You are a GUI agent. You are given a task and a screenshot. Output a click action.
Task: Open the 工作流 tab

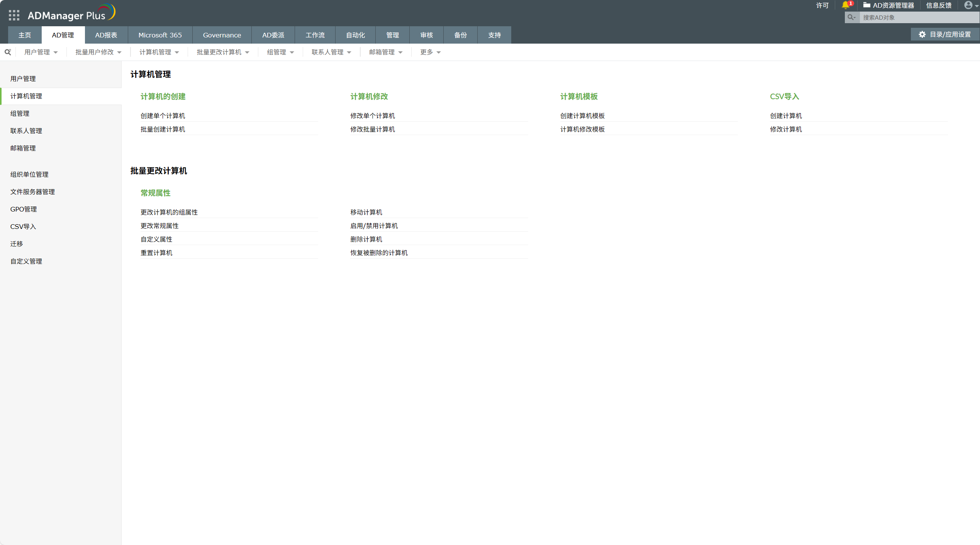pos(315,35)
